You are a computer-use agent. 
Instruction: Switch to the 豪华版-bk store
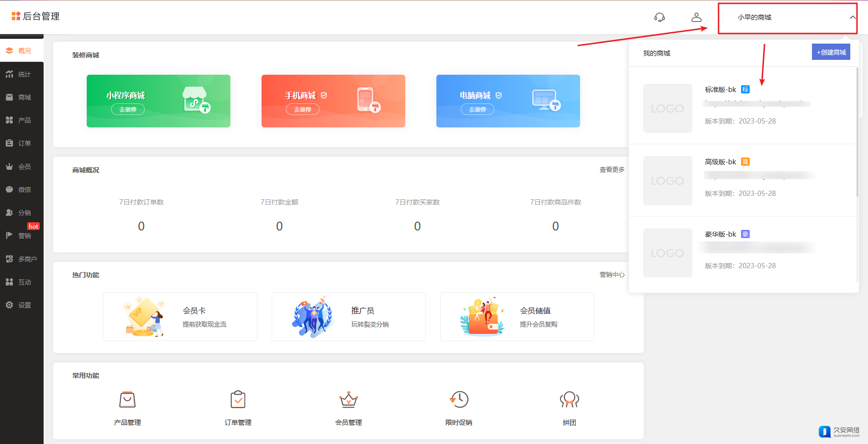[720, 234]
